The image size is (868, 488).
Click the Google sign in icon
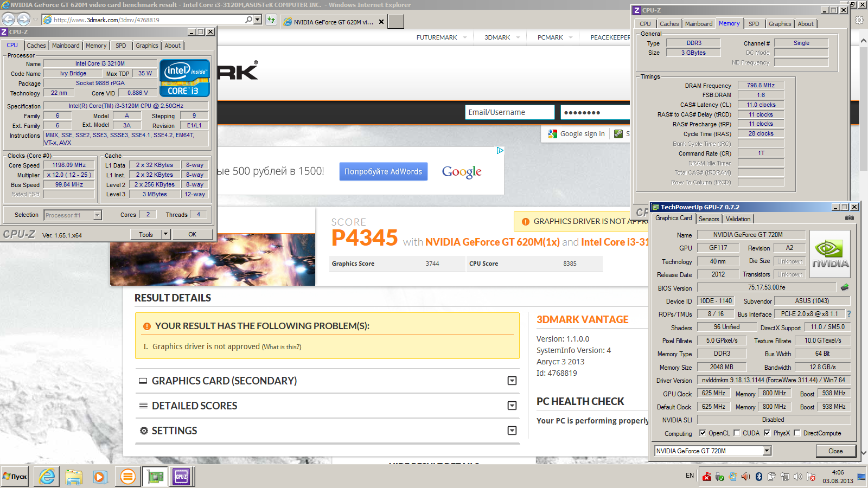pos(553,134)
